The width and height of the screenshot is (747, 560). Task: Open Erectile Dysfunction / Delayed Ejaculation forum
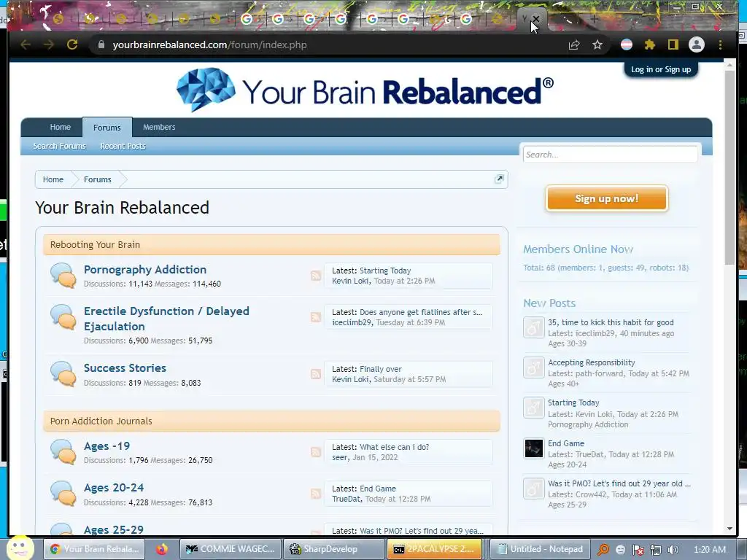point(166,319)
